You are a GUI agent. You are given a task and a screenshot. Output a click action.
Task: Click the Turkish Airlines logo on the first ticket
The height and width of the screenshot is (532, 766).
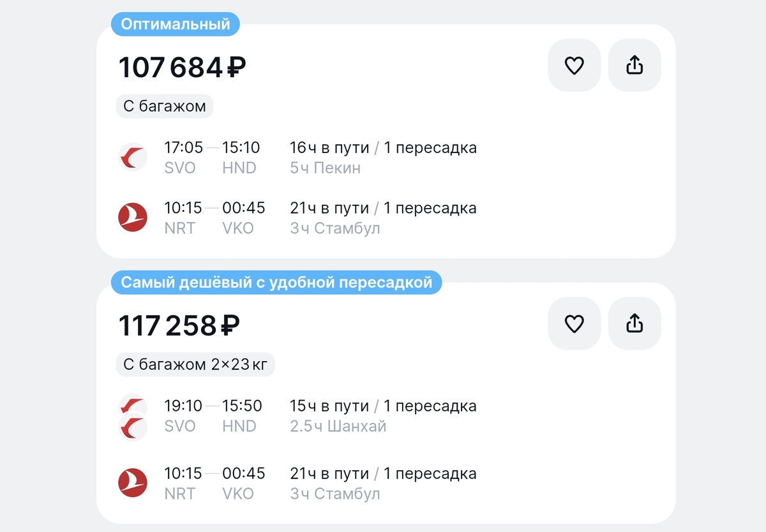click(132, 217)
